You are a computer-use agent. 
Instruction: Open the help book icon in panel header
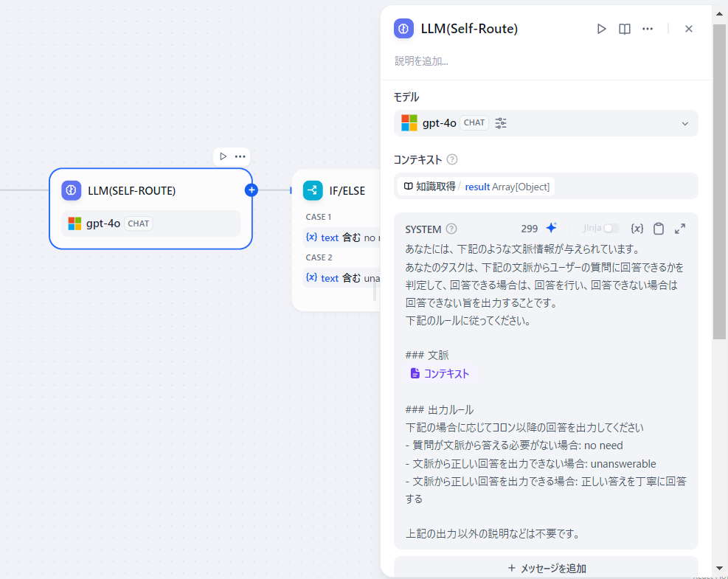625,29
